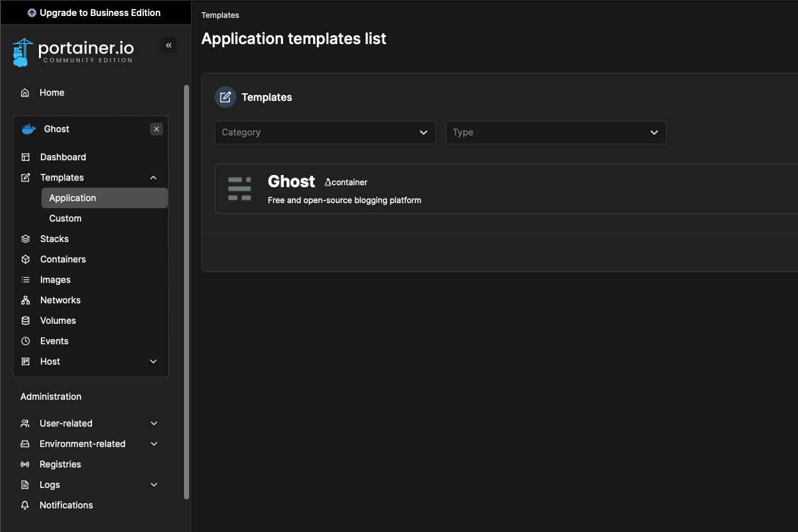Viewport: 798px width, 532px height.
Task: Click the Containers cube icon
Action: pos(26,259)
